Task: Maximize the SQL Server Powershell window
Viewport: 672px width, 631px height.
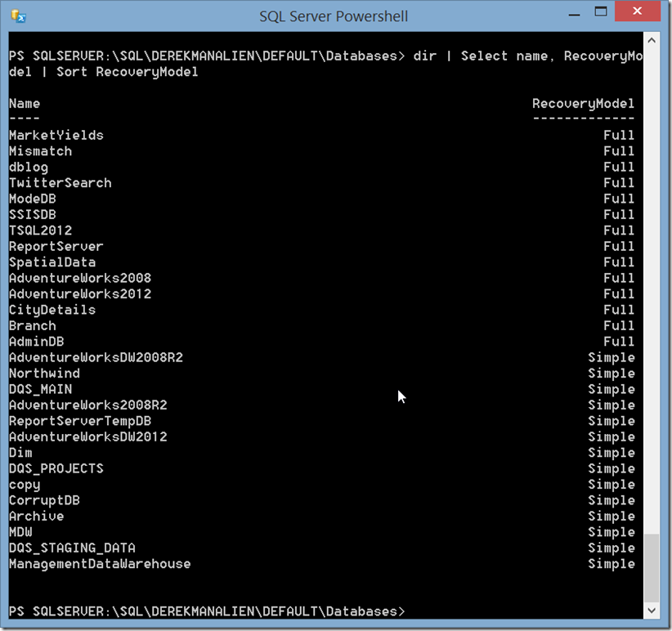Action: point(601,12)
